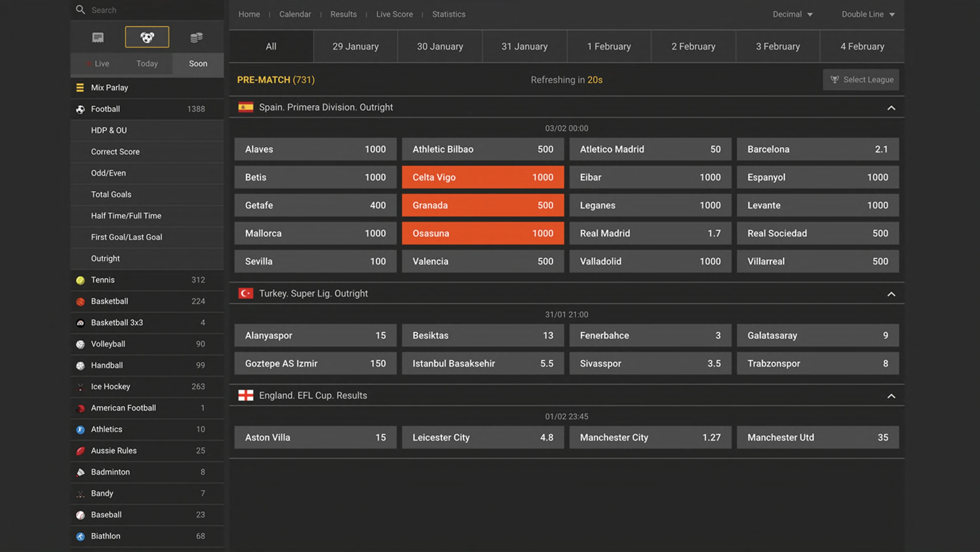Click the Basketball 3x3 icon

click(x=80, y=323)
